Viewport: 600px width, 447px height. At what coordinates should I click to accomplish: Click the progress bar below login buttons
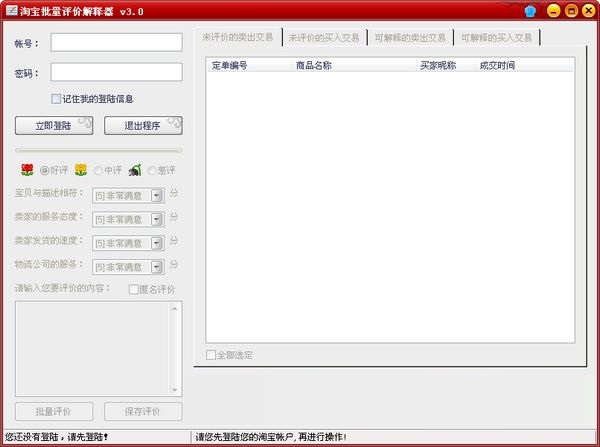(x=98, y=150)
